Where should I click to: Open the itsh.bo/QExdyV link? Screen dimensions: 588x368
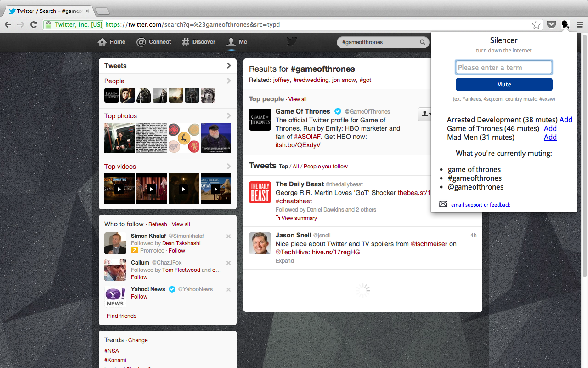point(298,145)
